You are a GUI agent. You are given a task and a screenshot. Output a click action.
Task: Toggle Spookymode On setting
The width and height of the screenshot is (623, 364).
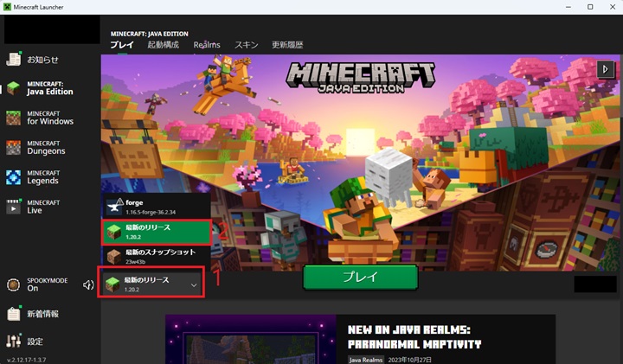pyautogui.click(x=37, y=284)
